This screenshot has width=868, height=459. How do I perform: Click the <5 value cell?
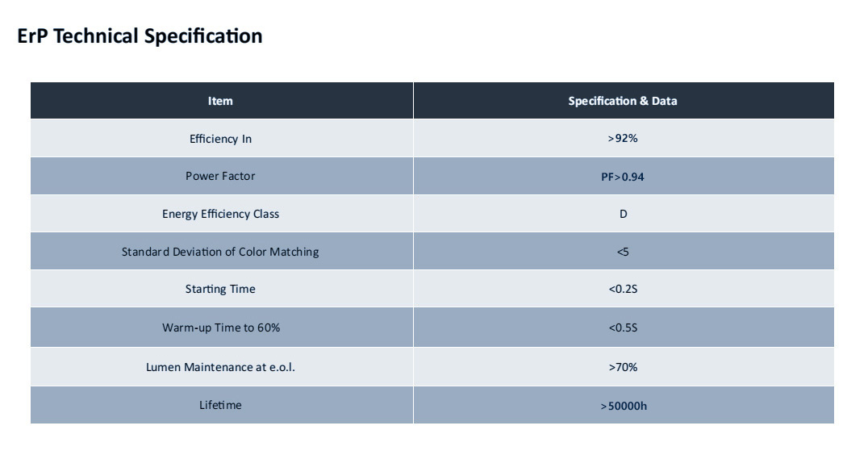(623, 252)
